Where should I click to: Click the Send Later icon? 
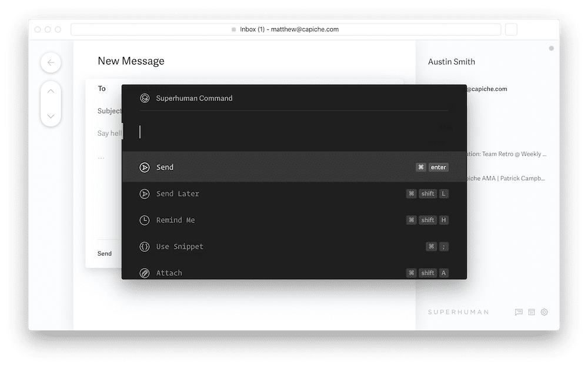144,194
